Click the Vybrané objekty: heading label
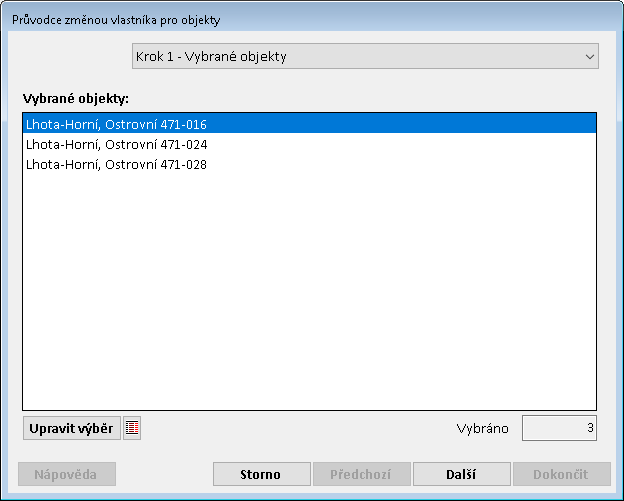 tap(83, 98)
